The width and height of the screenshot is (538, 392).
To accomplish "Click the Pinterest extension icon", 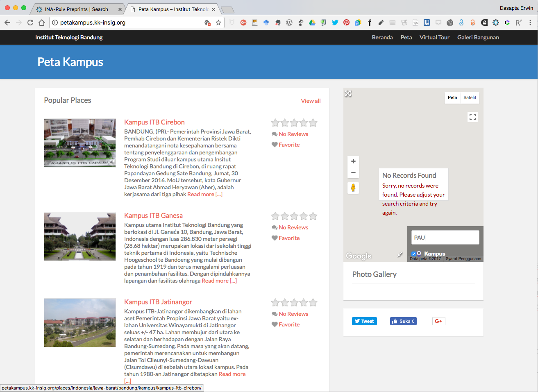I will 347,23.
